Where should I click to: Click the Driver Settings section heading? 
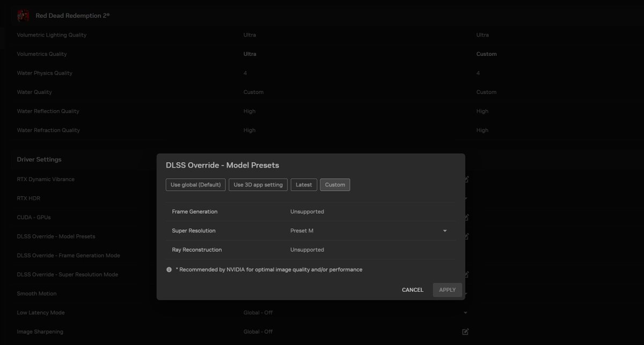(x=39, y=160)
